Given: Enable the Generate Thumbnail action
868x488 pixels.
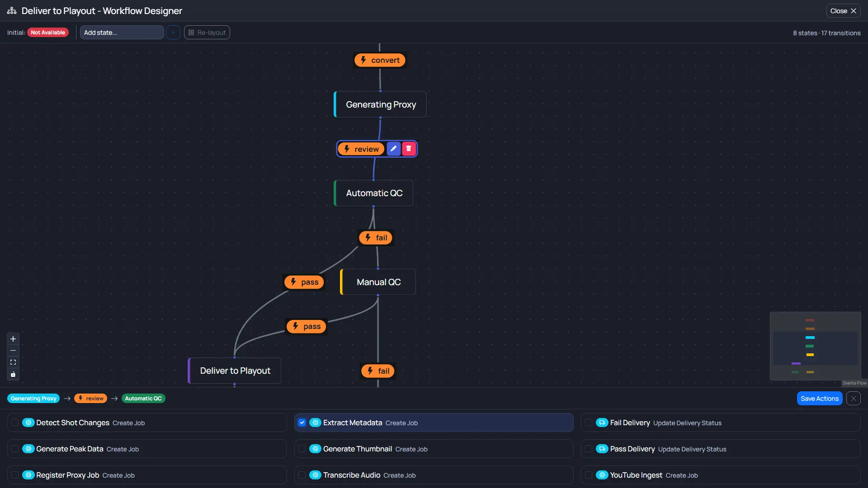Looking at the screenshot, I should pos(302,449).
